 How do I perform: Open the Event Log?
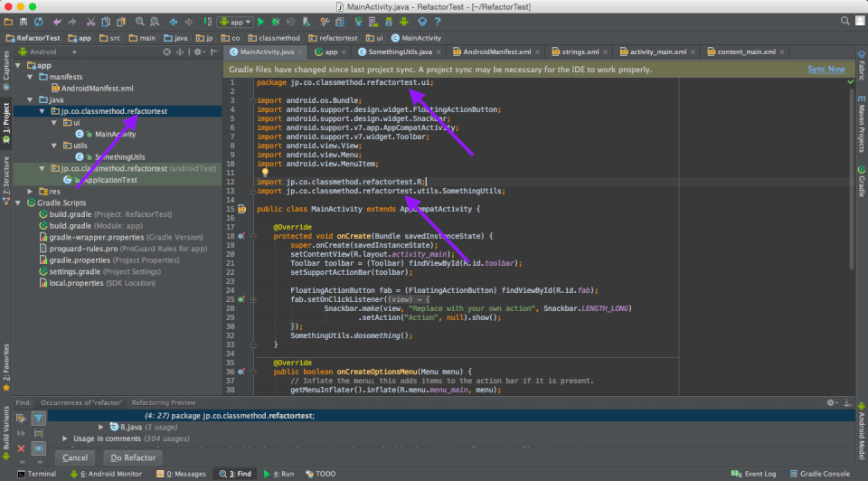click(x=753, y=475)
